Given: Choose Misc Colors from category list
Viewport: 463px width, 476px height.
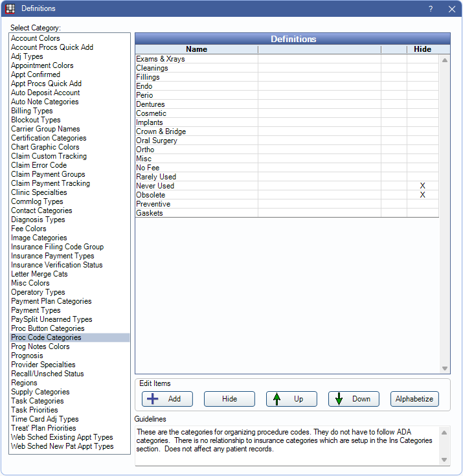Looking at the screenshot, I should point(30,283).
